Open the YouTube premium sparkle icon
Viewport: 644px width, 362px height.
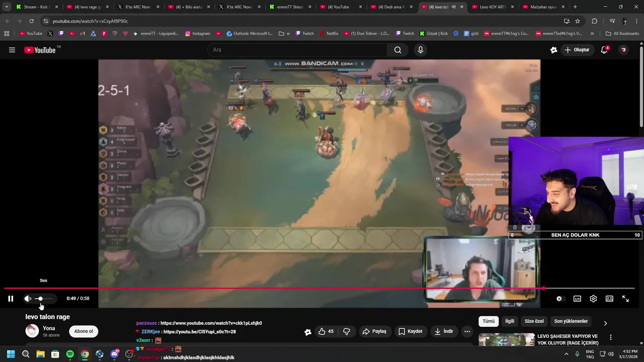click(x=554, y=50)
